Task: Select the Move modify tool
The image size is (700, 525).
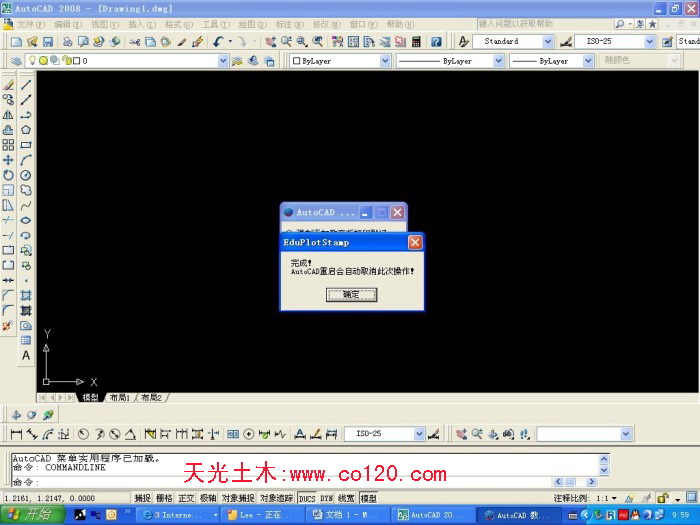Action: tap(8, 160)
